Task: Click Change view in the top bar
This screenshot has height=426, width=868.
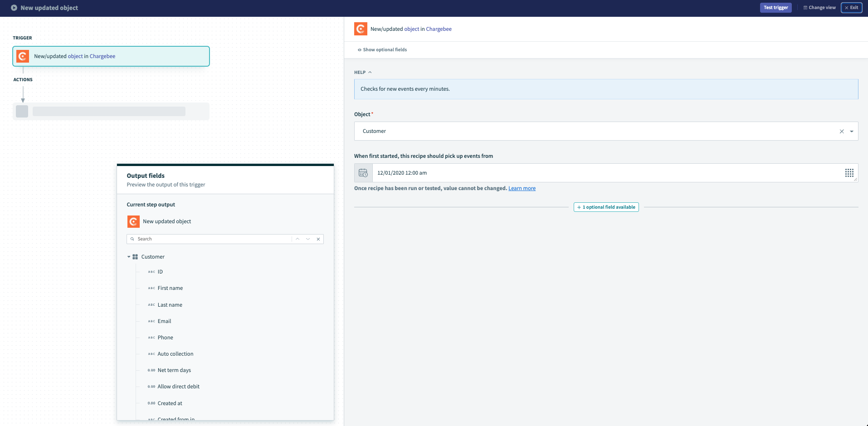Action: (x=819, y=7)
